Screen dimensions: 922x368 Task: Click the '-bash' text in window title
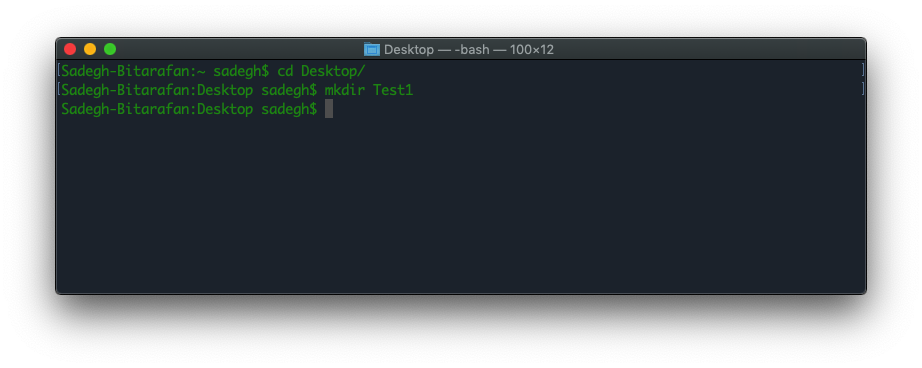click(x=472, y=49)
